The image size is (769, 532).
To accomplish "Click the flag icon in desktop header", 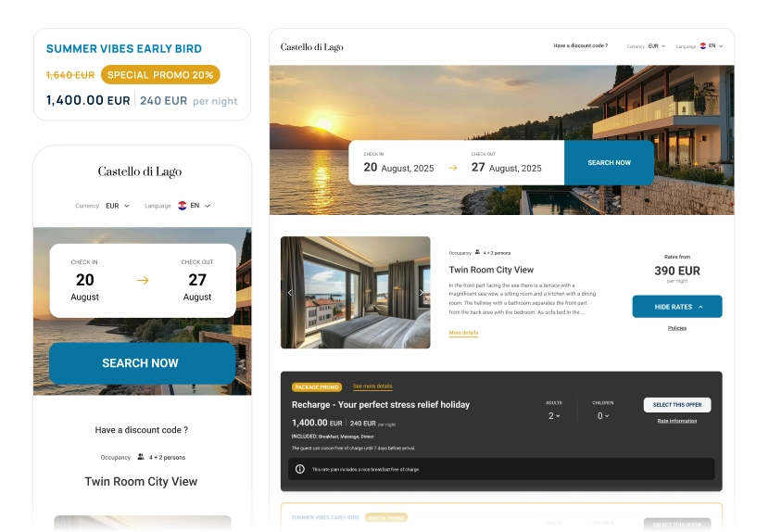I will (703, 45).
